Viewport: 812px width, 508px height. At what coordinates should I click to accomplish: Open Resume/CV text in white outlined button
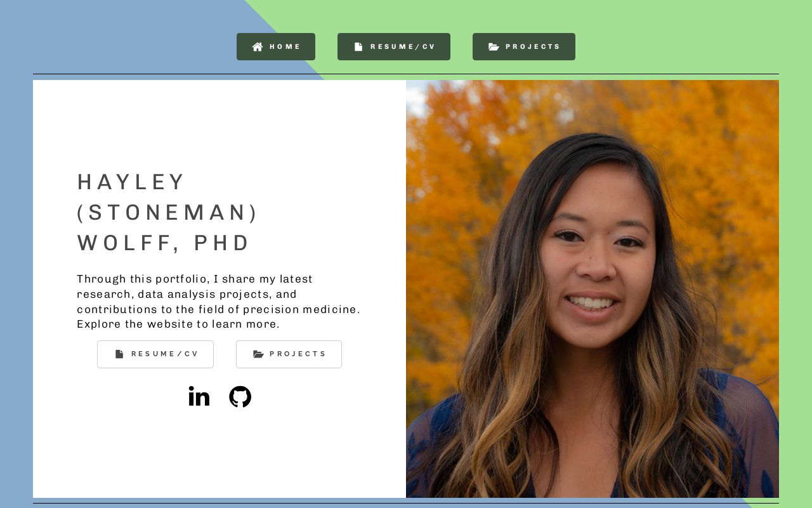click(165, 354)
